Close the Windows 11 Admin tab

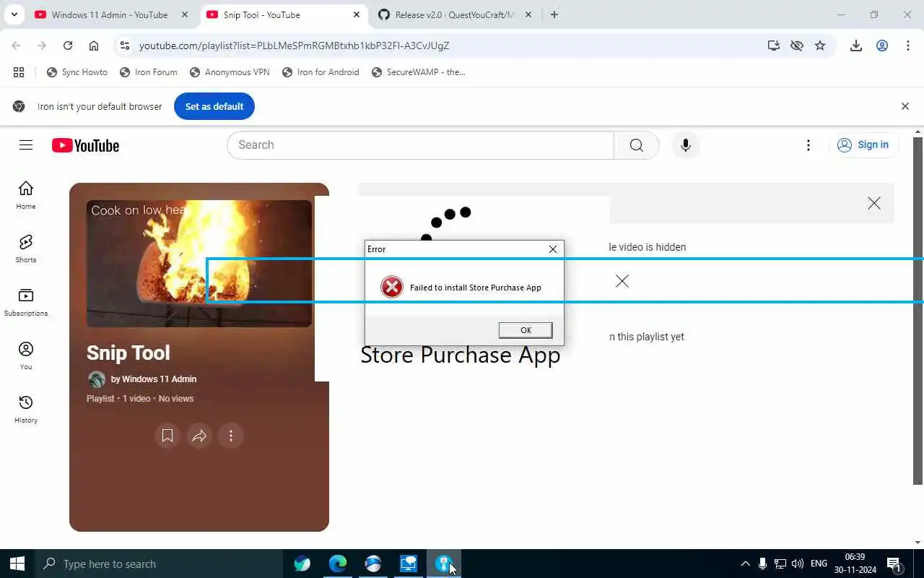tap(185, 14)
